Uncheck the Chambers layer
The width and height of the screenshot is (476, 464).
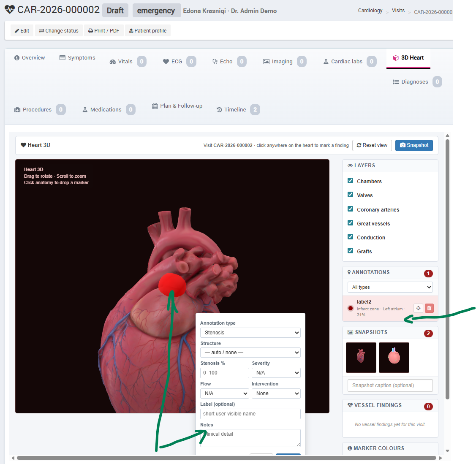pos(350,181)
